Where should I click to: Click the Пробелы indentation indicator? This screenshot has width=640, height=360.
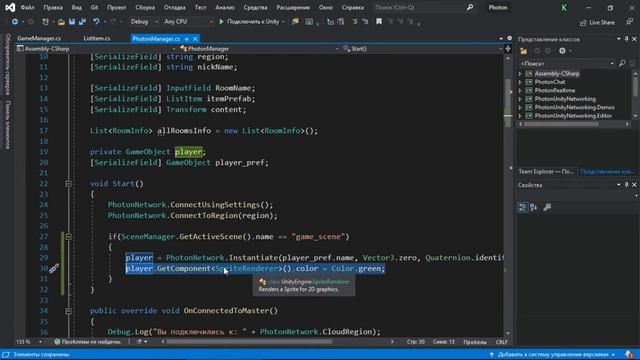point(475,342)
